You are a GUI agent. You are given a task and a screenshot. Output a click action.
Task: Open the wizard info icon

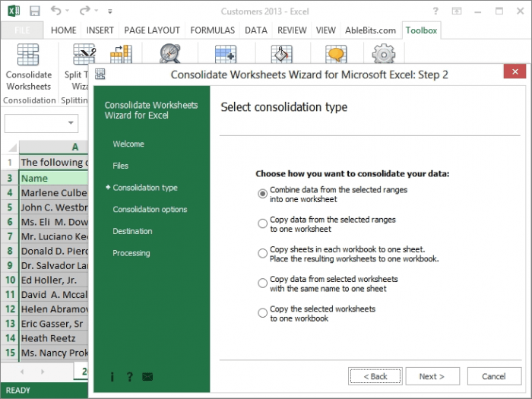tap(112, 376)
